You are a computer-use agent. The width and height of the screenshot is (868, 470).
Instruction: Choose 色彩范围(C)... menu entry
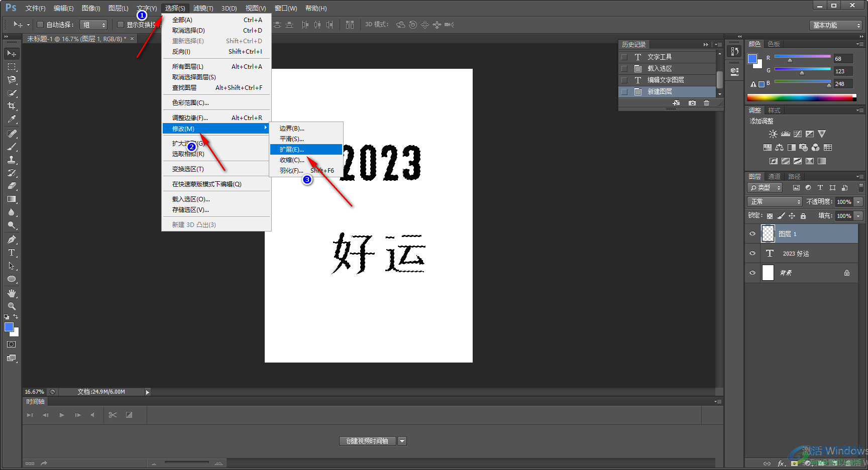point(216,103)
